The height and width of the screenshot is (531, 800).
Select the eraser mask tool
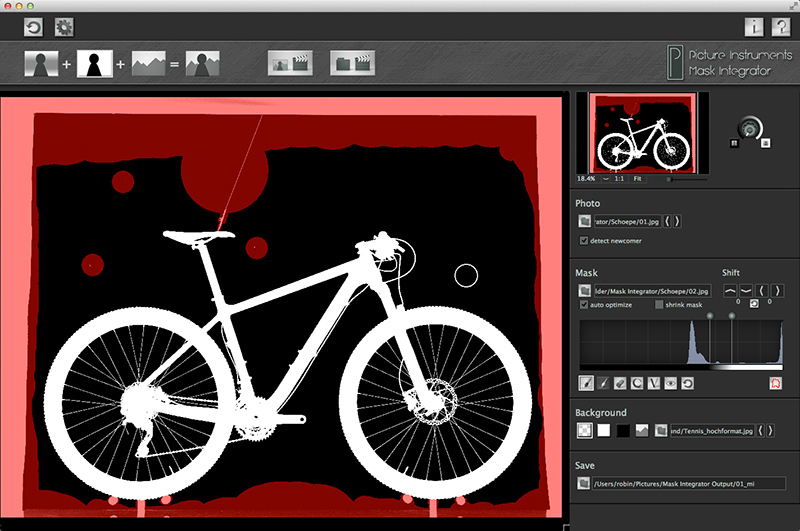620,383
